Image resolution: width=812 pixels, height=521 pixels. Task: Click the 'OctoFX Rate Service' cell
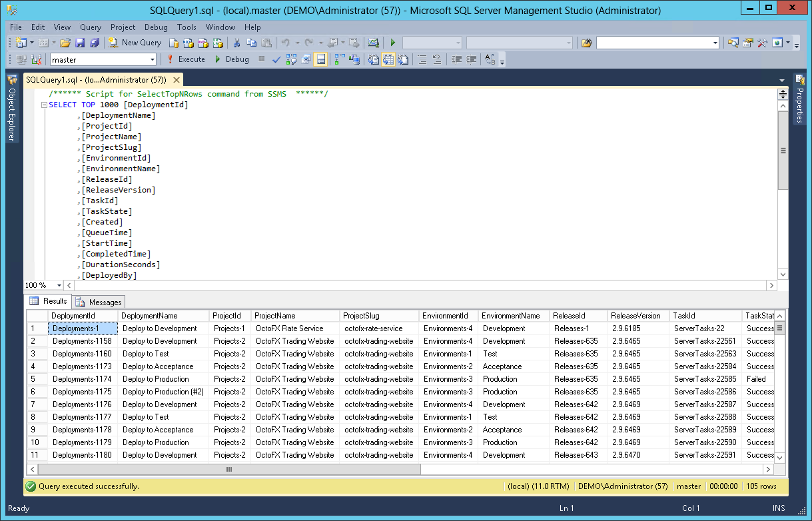[295, 328]
